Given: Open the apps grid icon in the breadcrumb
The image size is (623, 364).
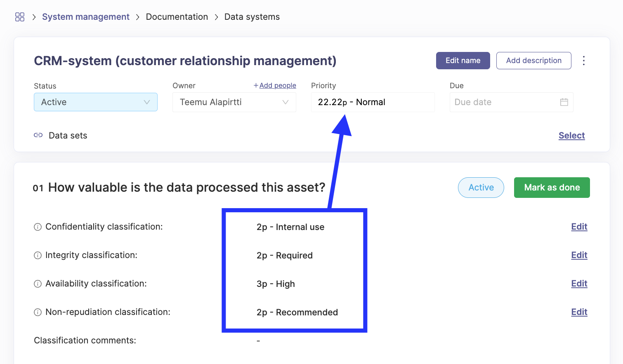Looking at the screenshot, I should click(19, 16).
